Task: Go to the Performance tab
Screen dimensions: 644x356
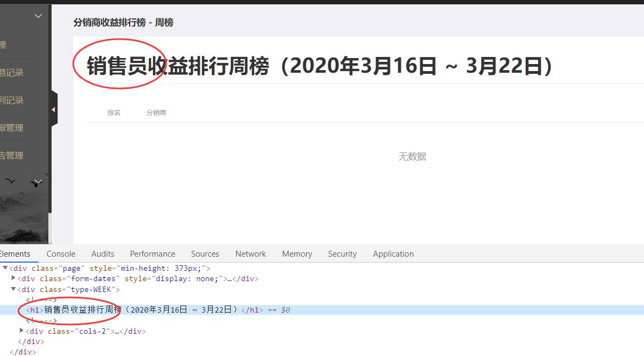Action: (153, 254)
